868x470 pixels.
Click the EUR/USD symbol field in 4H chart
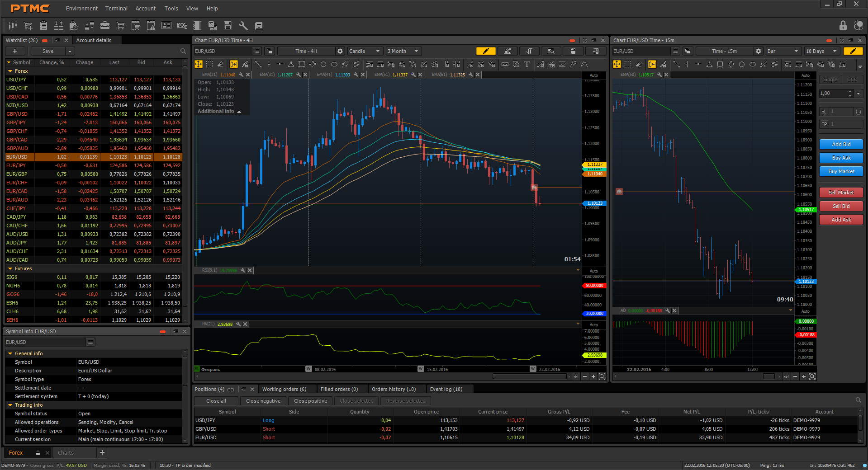(223, 51)
